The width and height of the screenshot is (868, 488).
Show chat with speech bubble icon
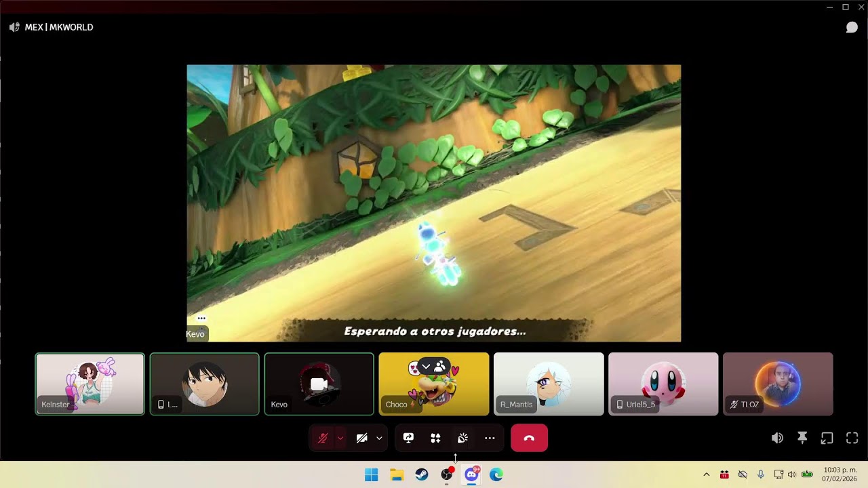(x=852, y=27)
